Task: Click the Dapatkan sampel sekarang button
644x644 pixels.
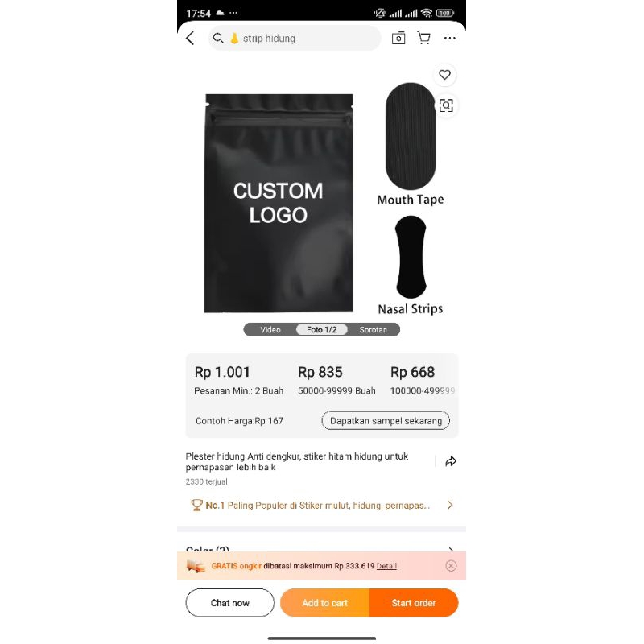Action: tap(386, 420)
